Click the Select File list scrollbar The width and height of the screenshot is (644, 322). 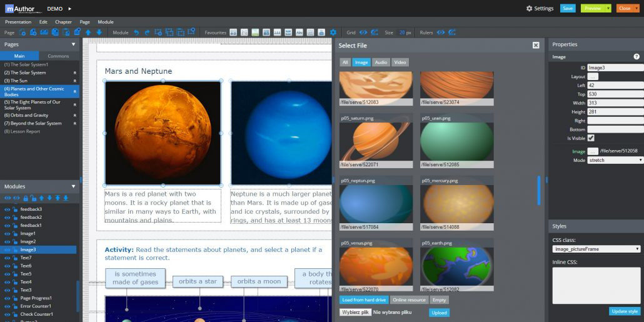tap(539, 190)
